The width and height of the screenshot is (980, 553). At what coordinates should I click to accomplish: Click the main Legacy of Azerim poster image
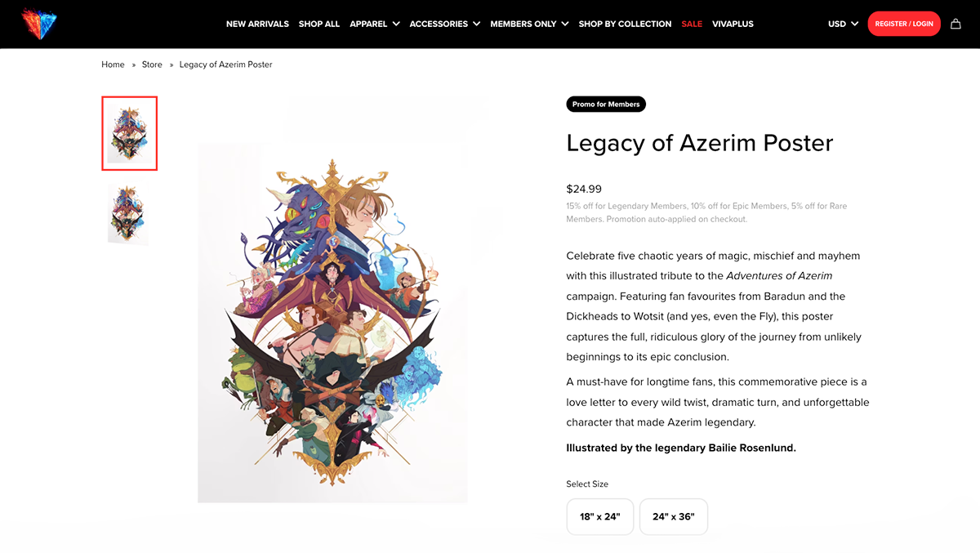[x=332, y=323]
